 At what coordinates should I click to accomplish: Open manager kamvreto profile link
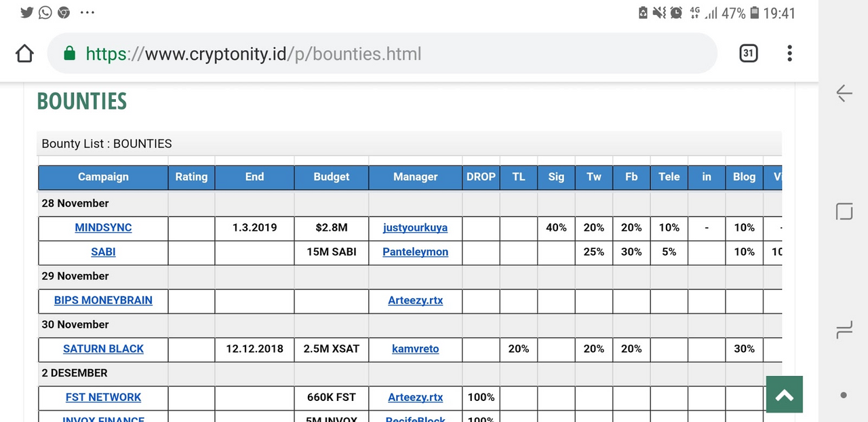[x=415, y=349]
